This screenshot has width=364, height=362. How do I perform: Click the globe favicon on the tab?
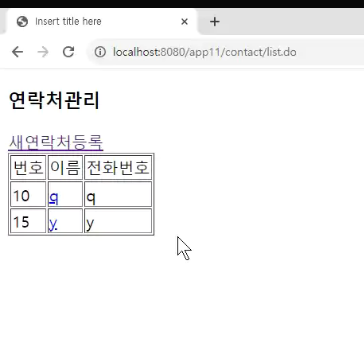22,22
